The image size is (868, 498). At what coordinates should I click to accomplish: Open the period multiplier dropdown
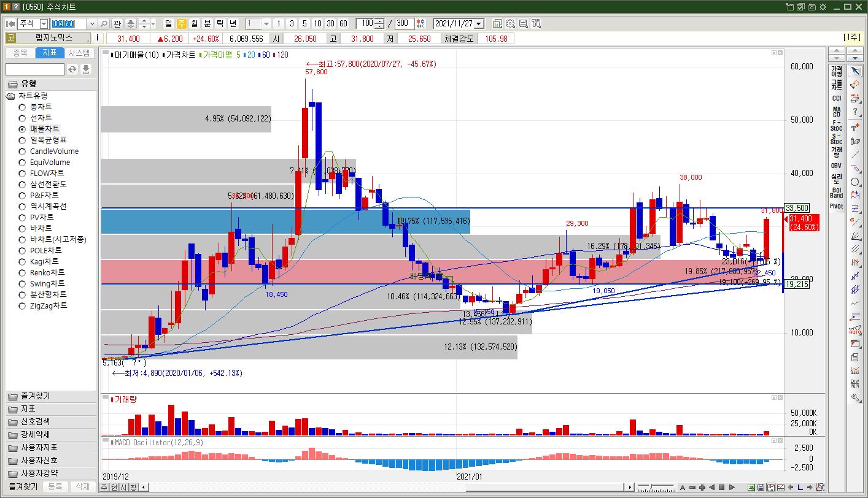tap(266, 23)
